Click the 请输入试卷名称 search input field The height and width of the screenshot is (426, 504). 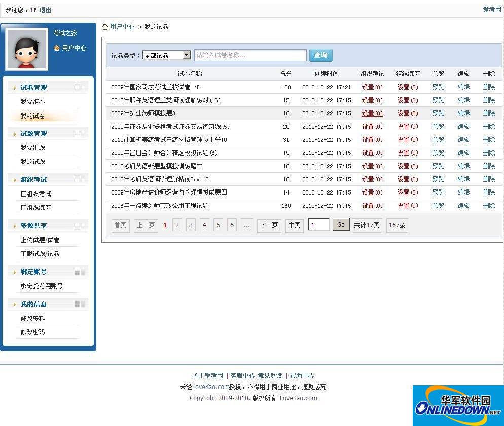(250, 55)
